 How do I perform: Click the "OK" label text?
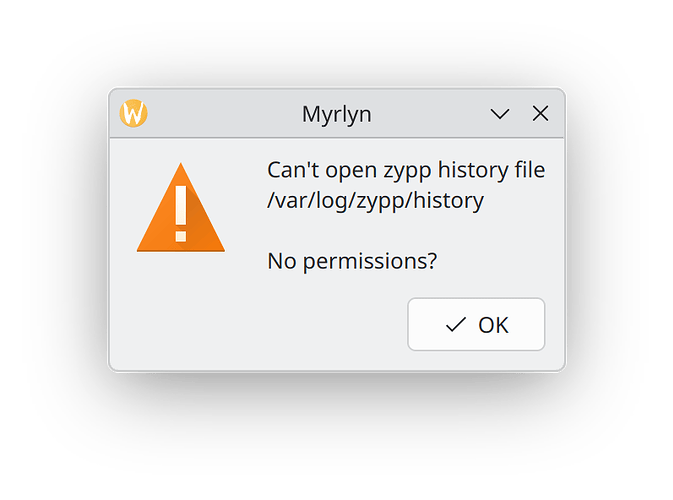(x=493, y=325)
